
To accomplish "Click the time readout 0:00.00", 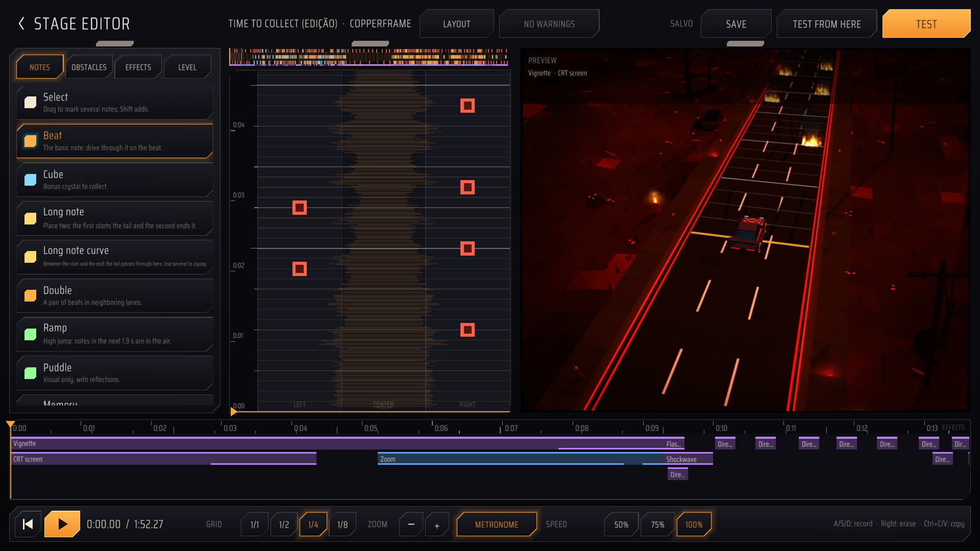I will click(x=104, y=525).
